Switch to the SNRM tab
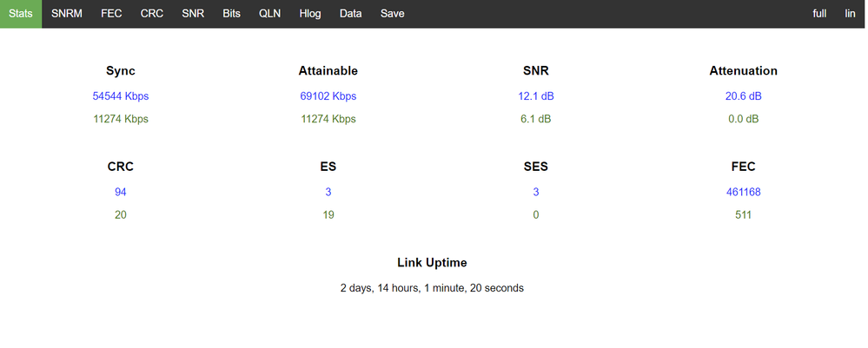Image resolution: width=868 pixels, height=348 pixels. point(67,14)
